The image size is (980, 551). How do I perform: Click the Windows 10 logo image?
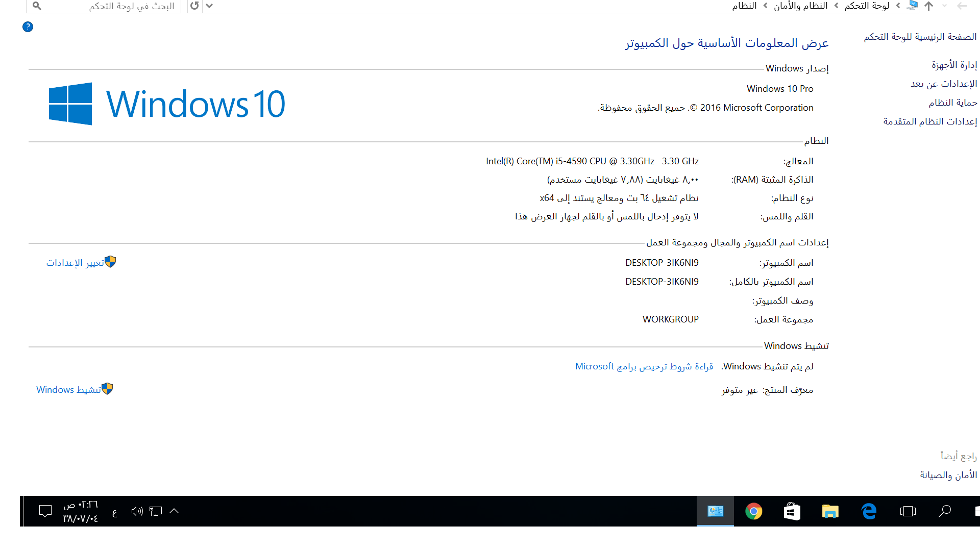167,104
